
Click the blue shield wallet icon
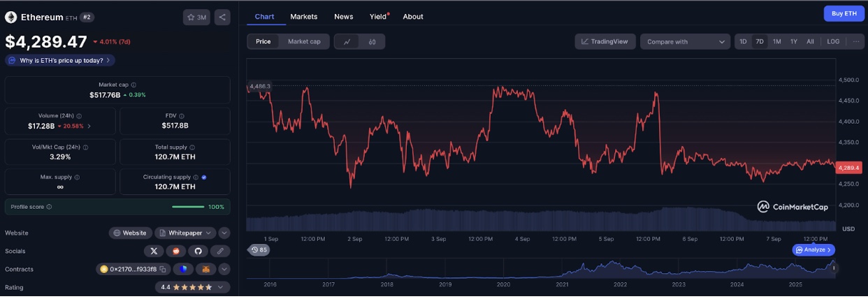183,269
